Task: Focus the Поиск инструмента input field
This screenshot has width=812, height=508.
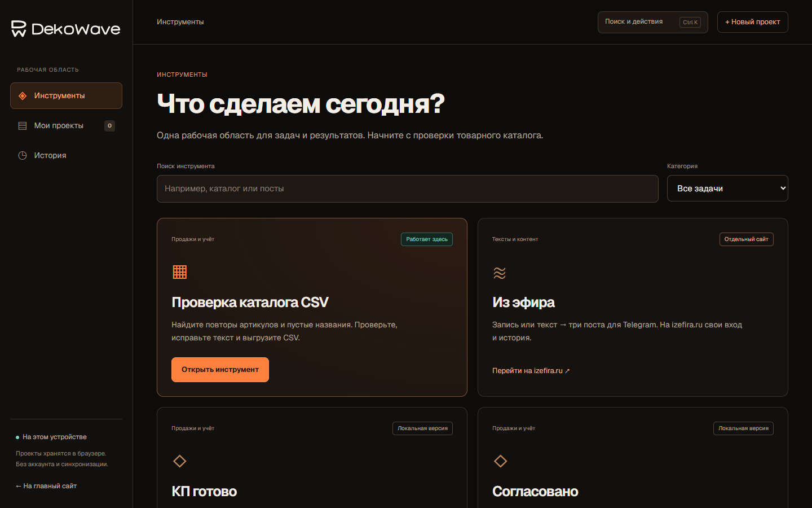Action: (407, 189)
